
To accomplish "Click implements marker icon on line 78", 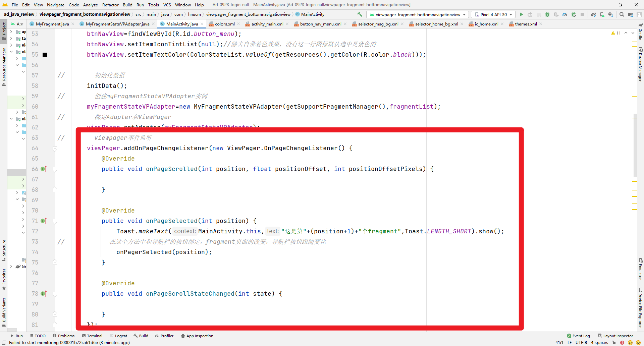I will click(44, 293).
